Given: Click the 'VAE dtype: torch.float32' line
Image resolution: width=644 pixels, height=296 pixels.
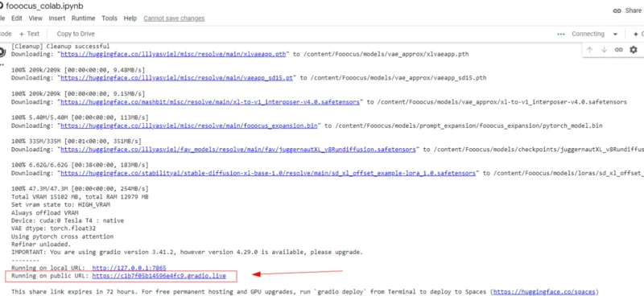Looking at the screenshot, I should pyautogui.click(x=54, y=228).
